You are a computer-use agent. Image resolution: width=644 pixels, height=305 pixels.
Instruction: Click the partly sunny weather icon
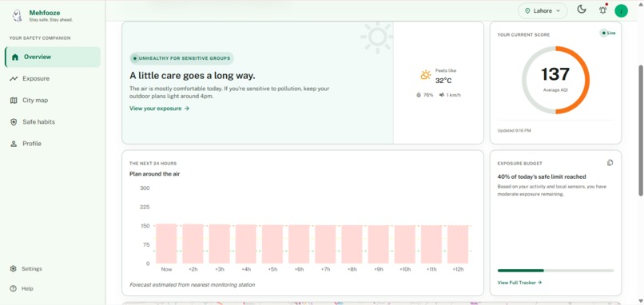426,75
